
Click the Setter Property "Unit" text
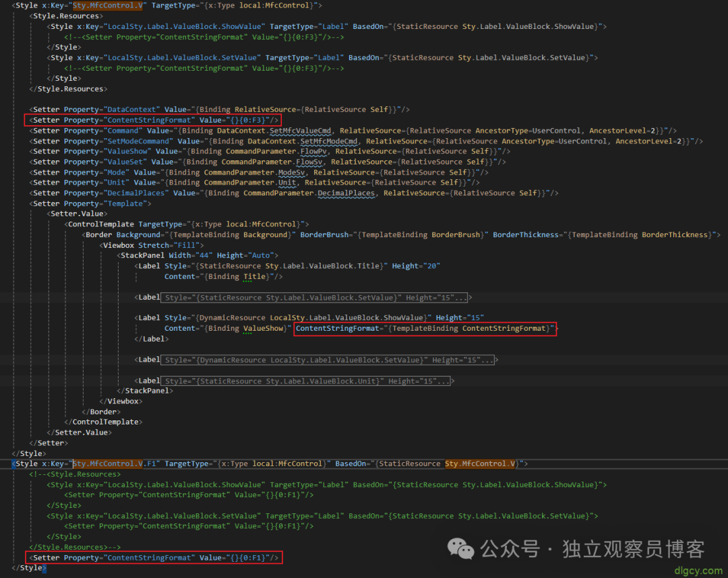[x=116, y=183]
